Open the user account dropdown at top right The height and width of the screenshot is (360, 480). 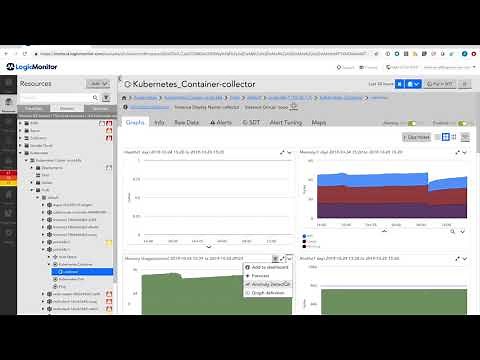(x=450, y=67)
